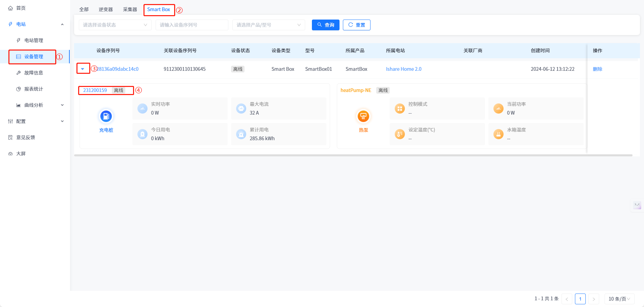
Task: Switch to the 逆变器 tab
Action: [x=106, y=9]
